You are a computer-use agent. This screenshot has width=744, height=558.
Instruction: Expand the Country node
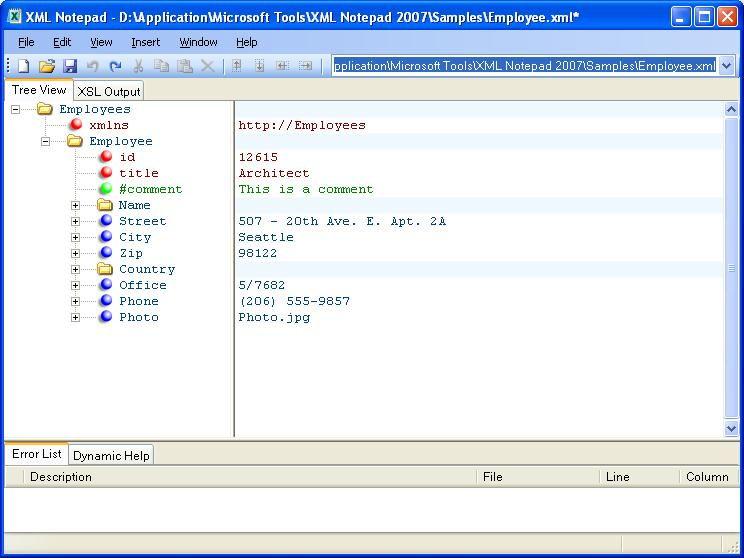coord(75,270)
